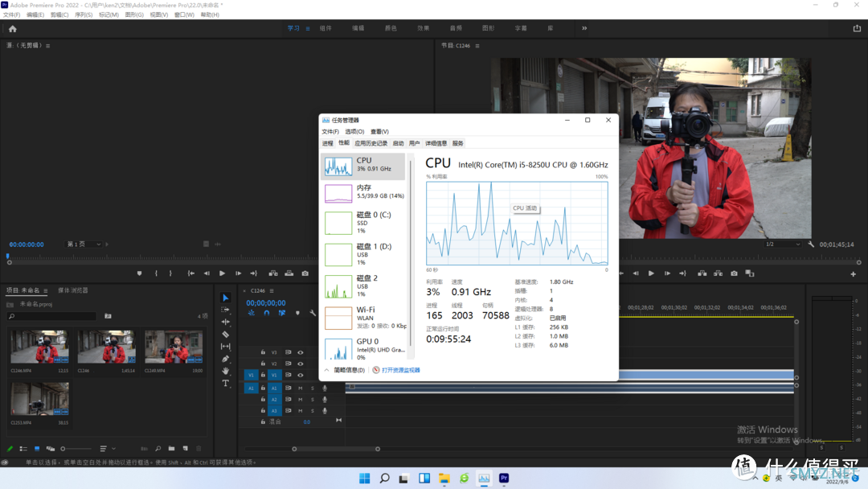The width and height of the screenshot is (868, 489).
Task: Click Insert button in Source monitor
Action: (273, 273)
